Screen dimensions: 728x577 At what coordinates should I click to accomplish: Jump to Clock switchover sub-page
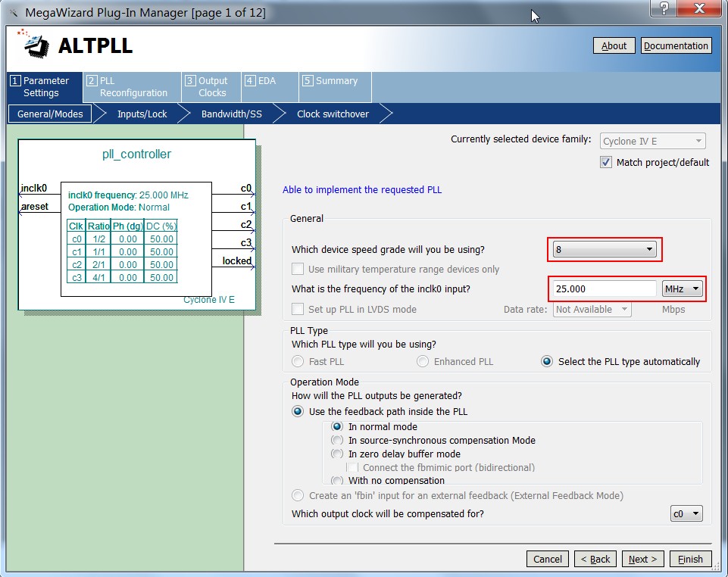[x=333, y=114]
